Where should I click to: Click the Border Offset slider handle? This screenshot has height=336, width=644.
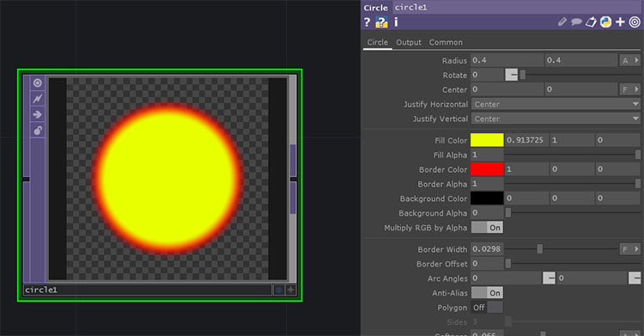(x=508, y=264)
